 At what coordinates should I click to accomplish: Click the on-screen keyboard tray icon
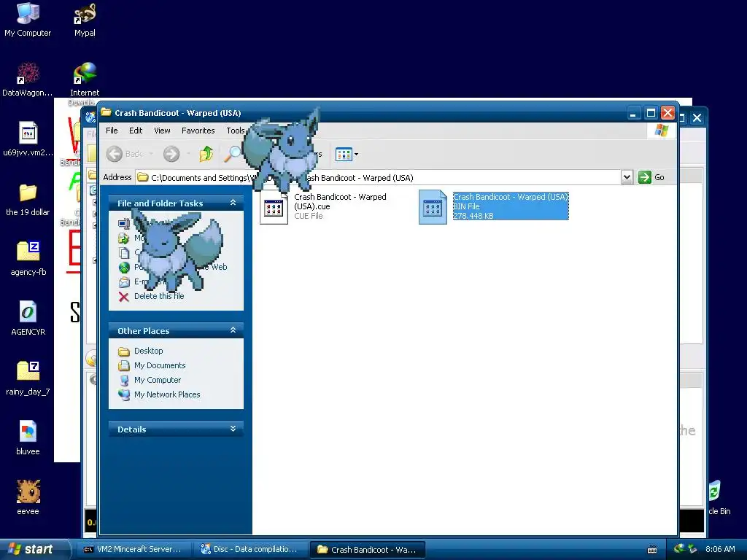[652, 550]
